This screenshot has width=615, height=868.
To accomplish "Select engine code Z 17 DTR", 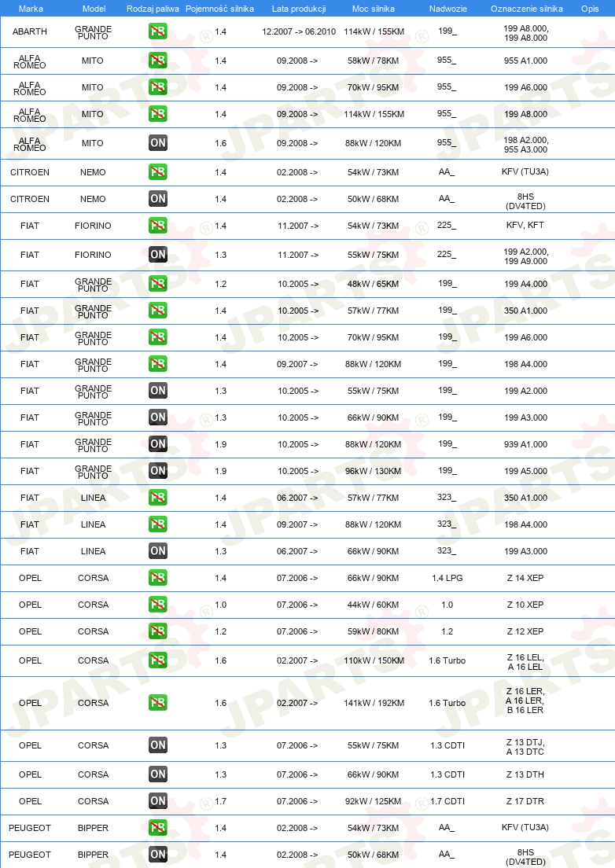I will pyautogui.click(x=525, y=800).
